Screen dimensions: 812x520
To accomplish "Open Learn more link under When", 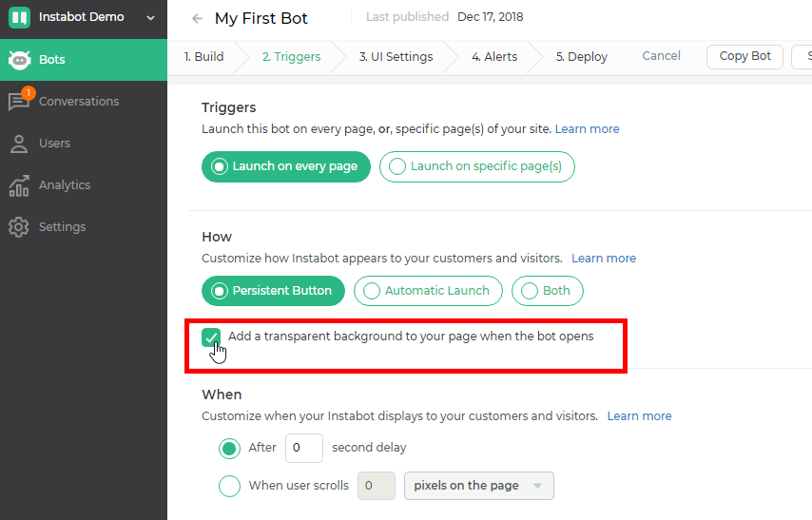I will pyautogui.click(x=640, y=416).
